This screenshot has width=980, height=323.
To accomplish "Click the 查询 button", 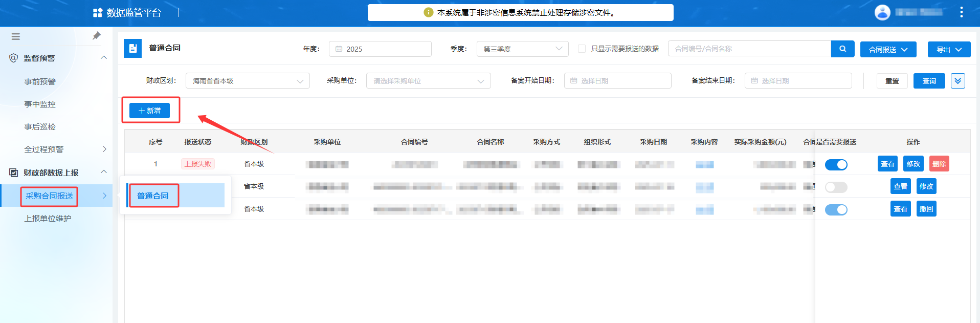I will tap(929, 81).
